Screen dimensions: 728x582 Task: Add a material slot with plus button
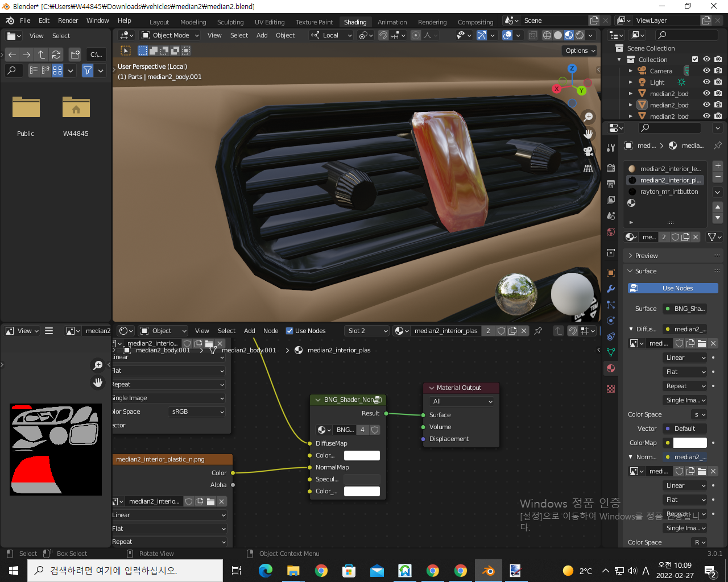tap(718, 166)
